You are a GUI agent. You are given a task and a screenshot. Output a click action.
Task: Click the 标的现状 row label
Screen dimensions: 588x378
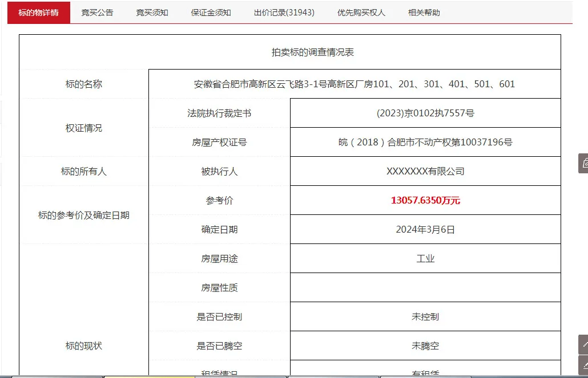click(x=83, y=346)
